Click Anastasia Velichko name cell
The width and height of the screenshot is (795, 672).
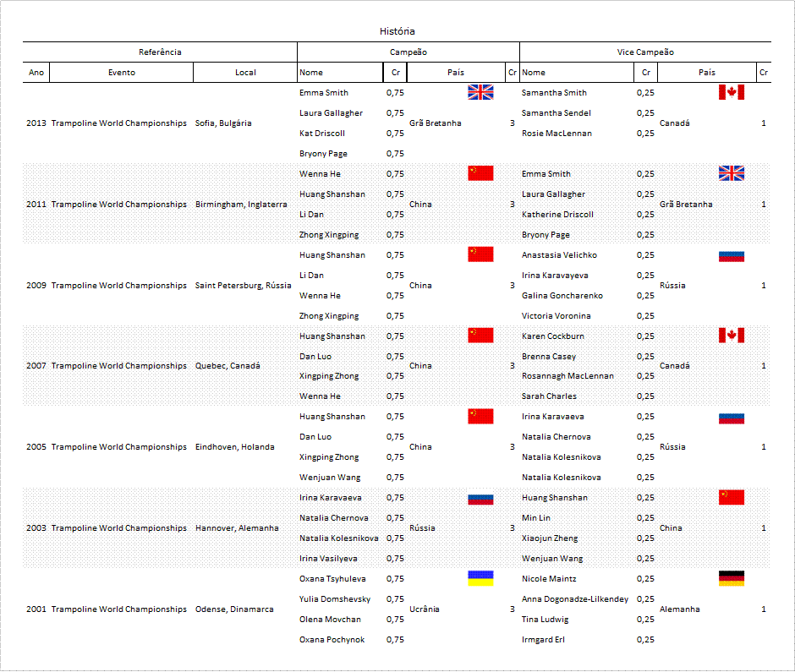click(559, 255)
